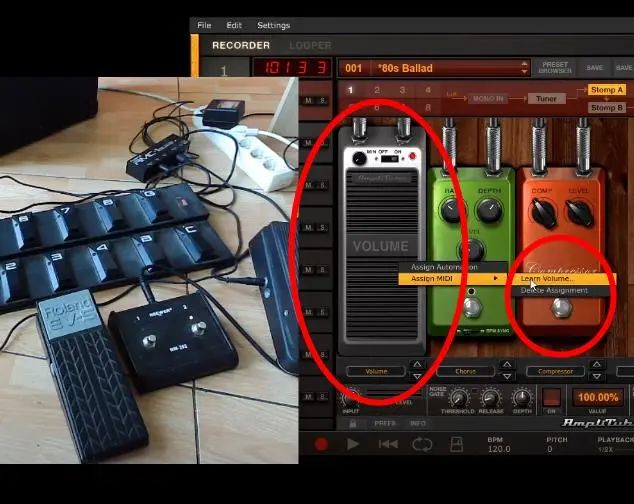Screen dimensions: 634x504
Task: Start recording with the red record button
Action: (x=321, y=444)
